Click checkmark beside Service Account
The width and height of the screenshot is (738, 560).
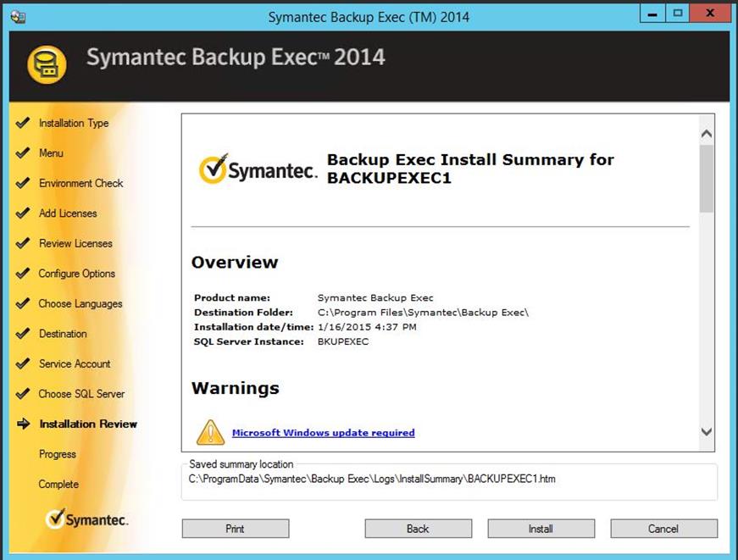(x=23, y=363)
